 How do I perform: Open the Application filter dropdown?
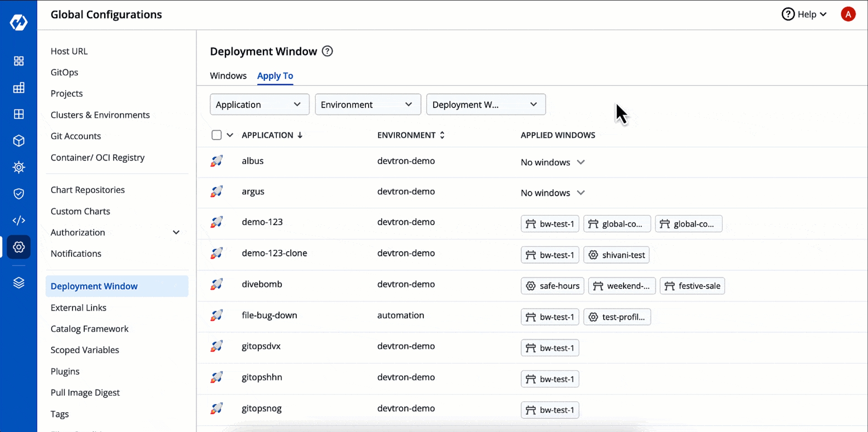pyautogui.click(x=259, y=104)
